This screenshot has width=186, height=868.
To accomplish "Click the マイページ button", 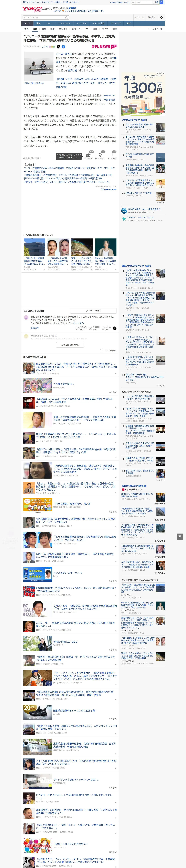I will point(139,17).
